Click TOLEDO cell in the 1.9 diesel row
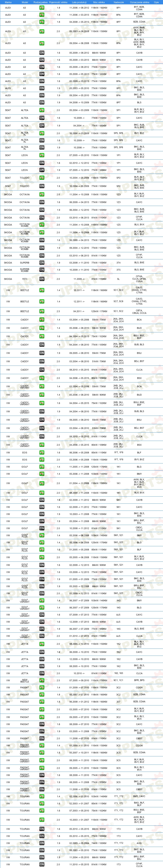This screenshot has height=868, width=163. tap(25, 186)
